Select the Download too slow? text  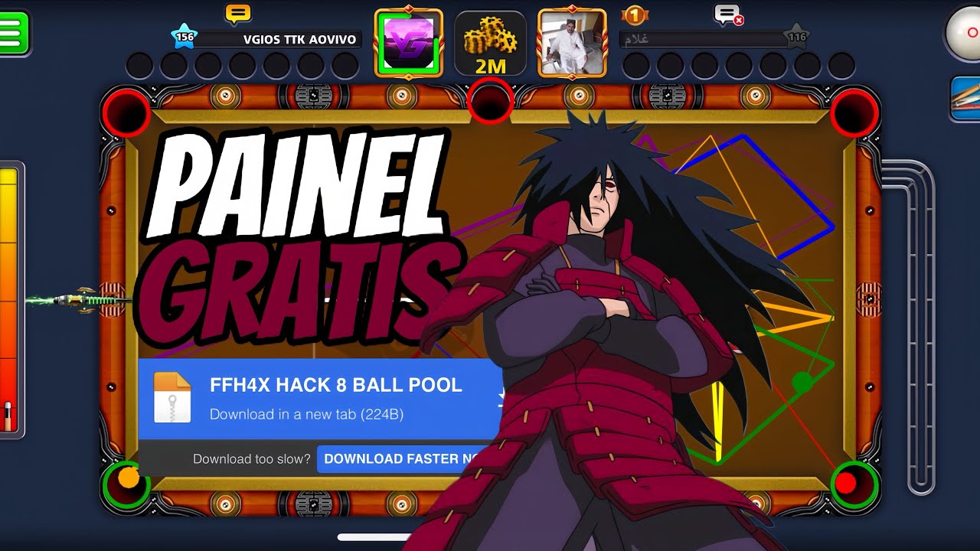[252, 459]
